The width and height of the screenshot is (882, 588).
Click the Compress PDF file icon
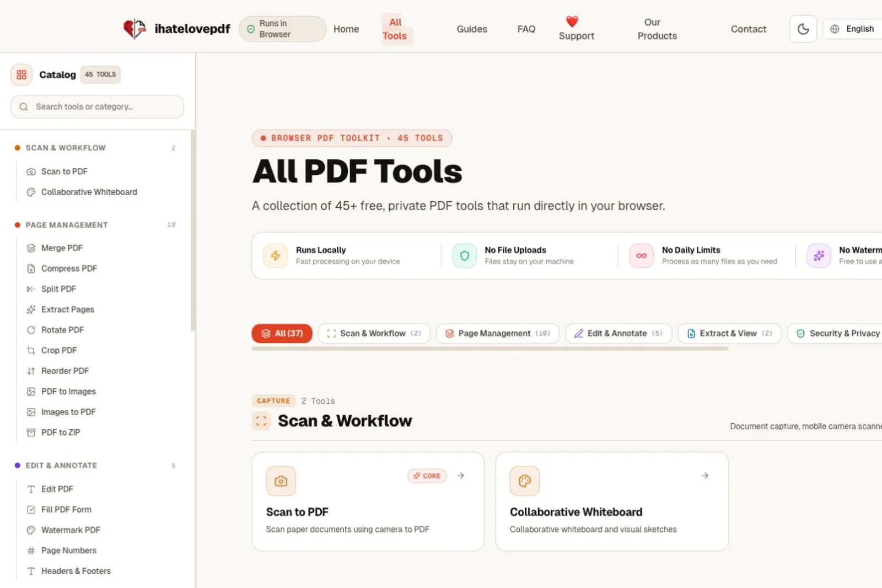click(x=31, y=268)
